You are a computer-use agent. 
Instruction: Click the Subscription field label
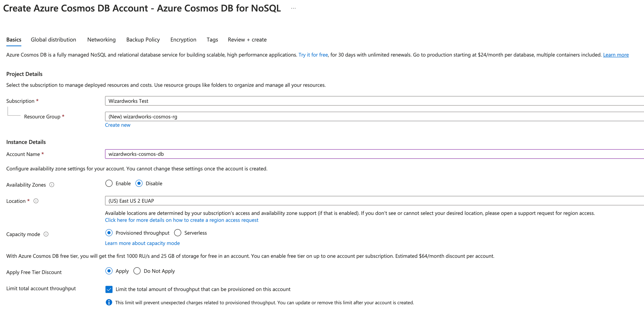coord(20,101)
